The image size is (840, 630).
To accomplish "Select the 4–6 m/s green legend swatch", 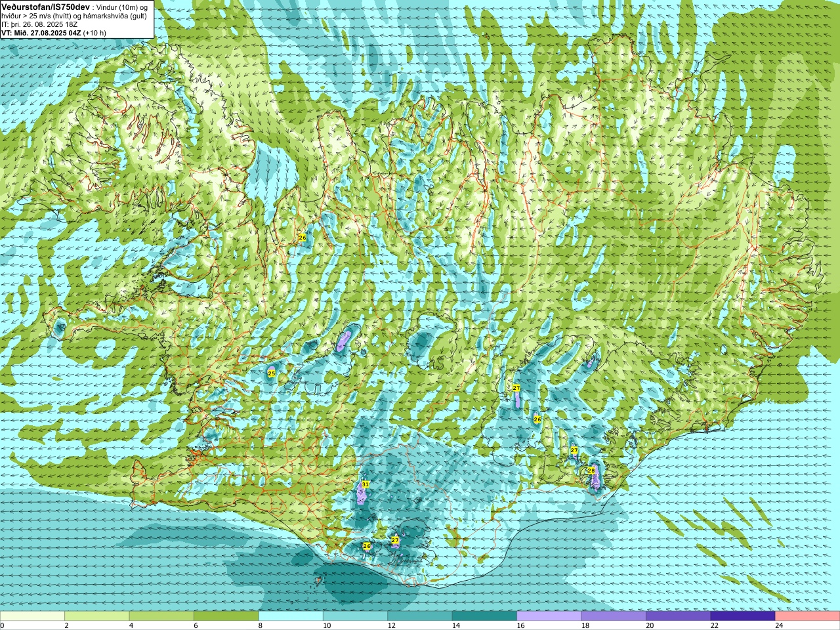I will [x=161, y=616].
